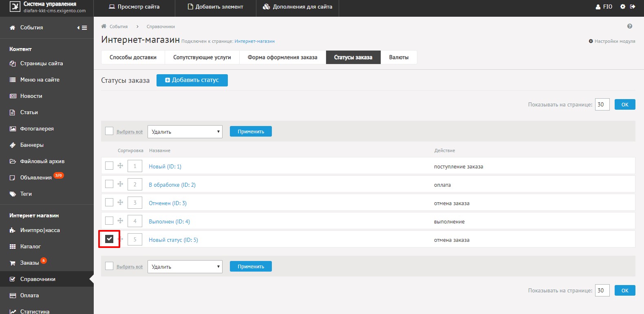The width and height of the screenshot is (644, 314).
Task: Switch to the Валюты tab
Action: pos(399,57)
